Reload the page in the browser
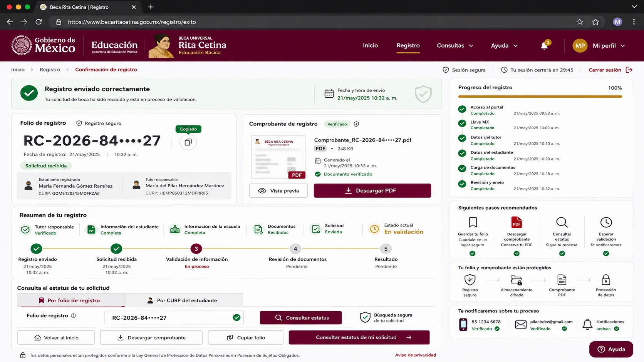Viewport: 644px width, 362px height. [39, 22]
